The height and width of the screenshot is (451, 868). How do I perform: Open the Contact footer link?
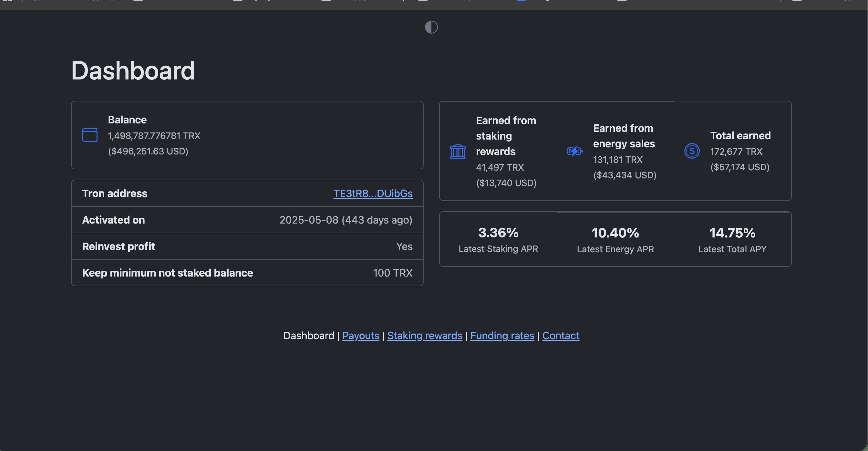(561, 336)
